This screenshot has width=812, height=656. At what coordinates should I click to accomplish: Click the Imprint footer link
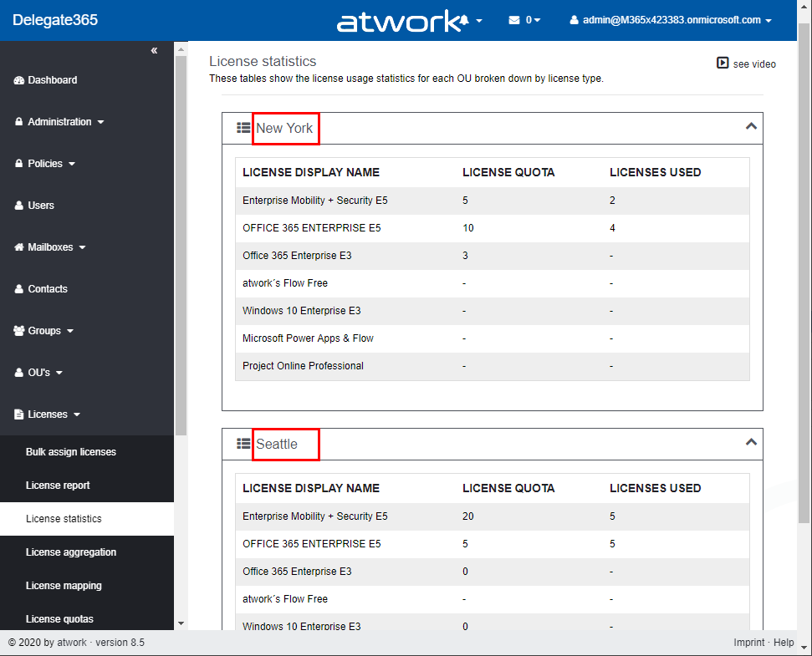[748, 643]
